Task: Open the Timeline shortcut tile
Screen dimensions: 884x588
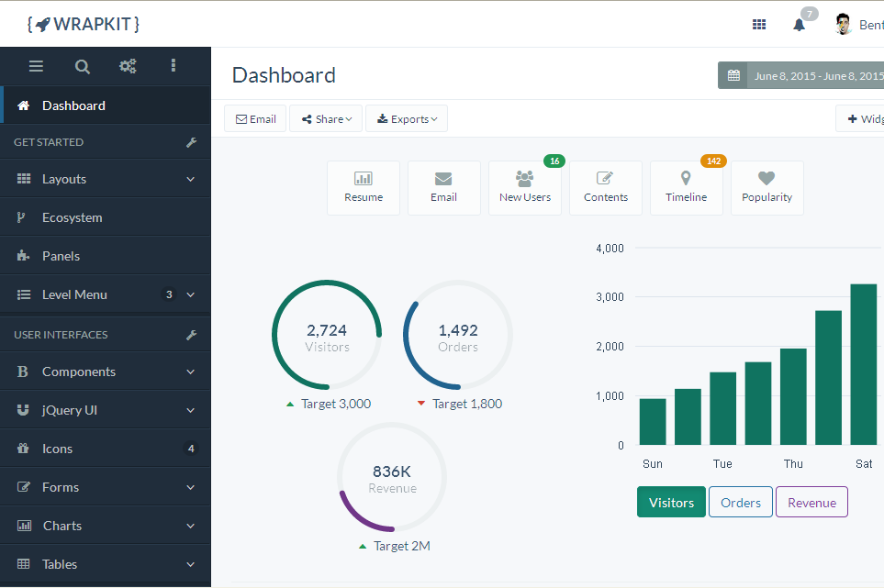Action: (686, 188)
